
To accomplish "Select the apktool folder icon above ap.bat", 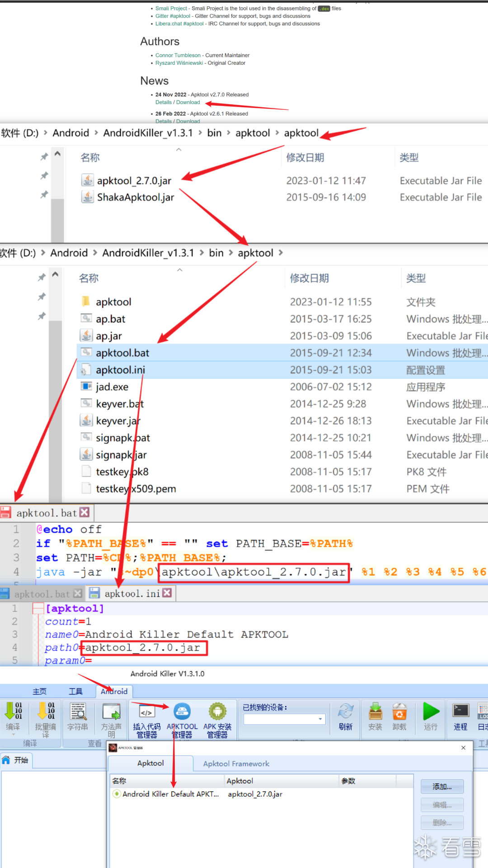I will [86, 302].
